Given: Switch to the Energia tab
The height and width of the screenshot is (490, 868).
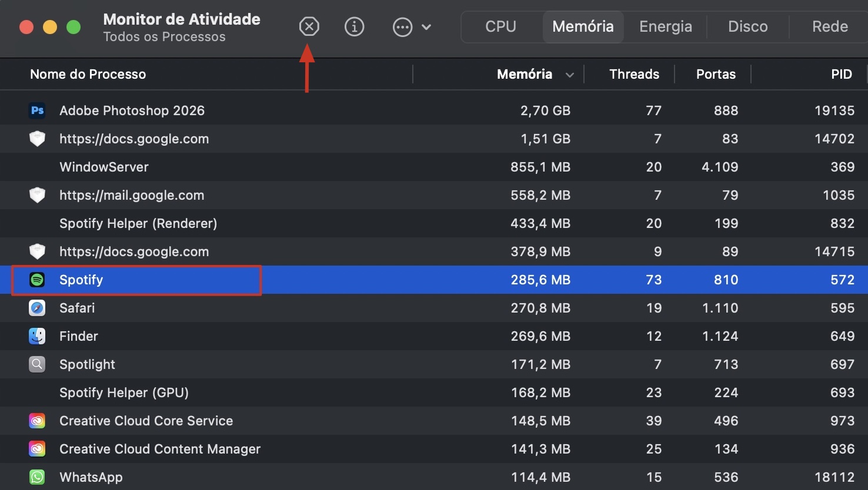Looking at the screenshot, I should [665, 26].
